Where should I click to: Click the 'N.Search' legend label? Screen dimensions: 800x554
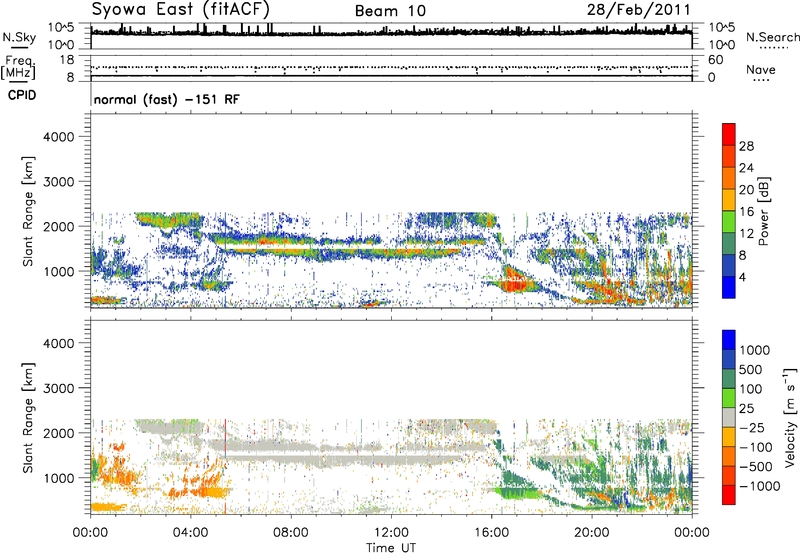[772, 37]
